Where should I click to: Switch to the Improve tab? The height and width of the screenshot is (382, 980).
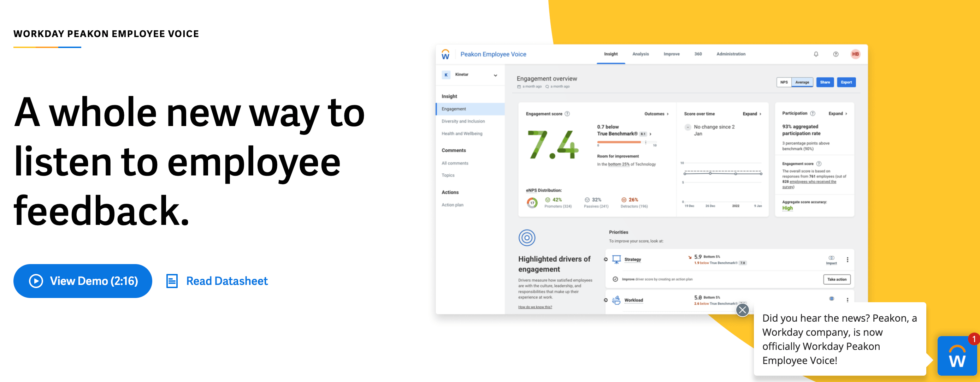coord(672,54)
